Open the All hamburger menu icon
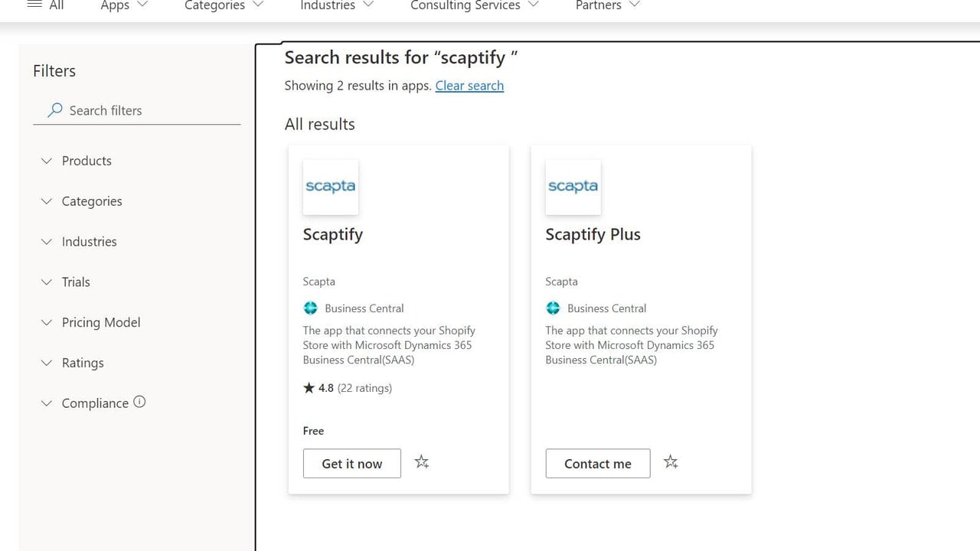The height and width of the screenshot is (551, 980). click(x=34, y=5)
